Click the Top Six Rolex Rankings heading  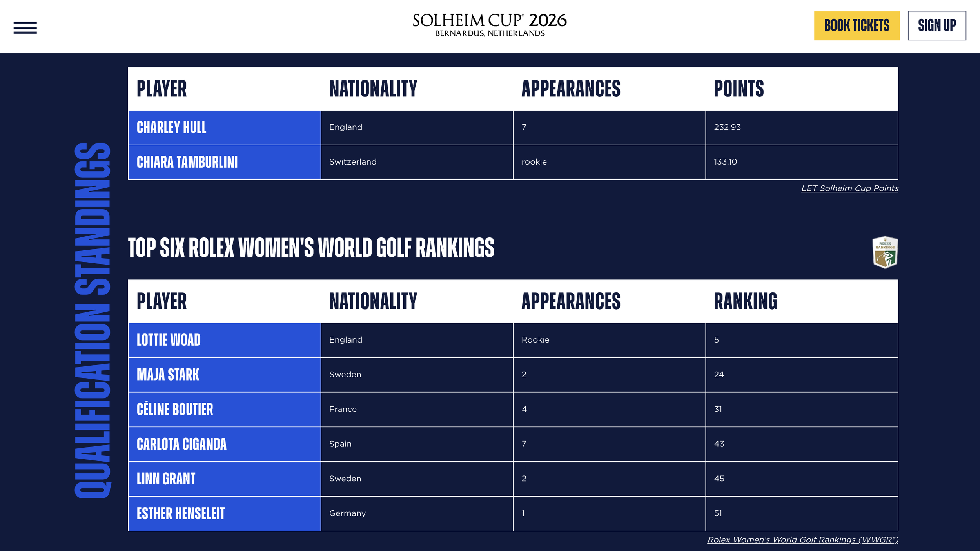pos(311,248)
